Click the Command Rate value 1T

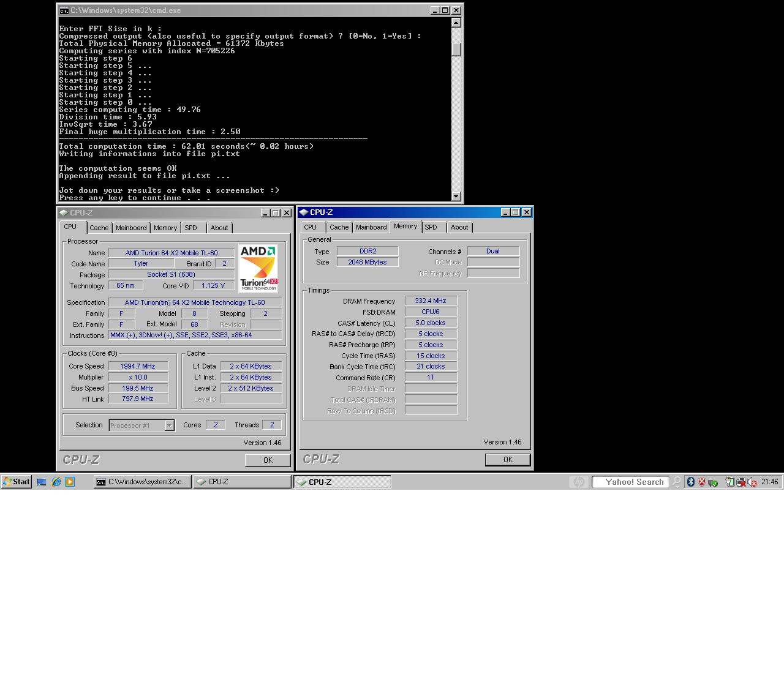[x=431, y=377]
